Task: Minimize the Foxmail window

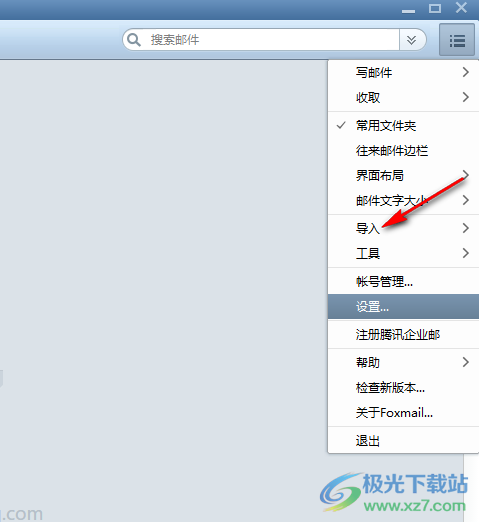Action: 408,10
